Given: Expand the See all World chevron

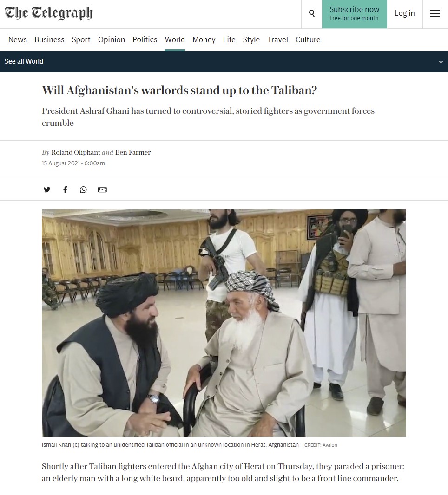Looking at the screenshot, I should 441,62.
